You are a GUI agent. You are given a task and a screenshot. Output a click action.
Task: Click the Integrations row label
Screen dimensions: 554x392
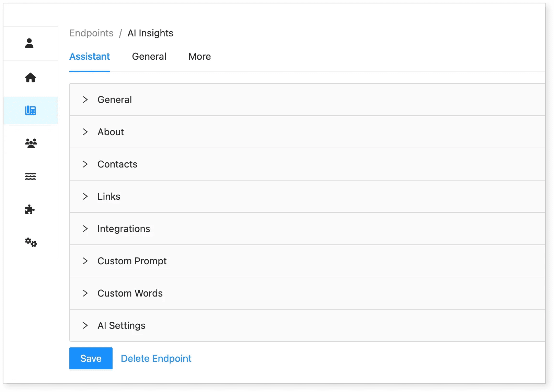point(124,229)
